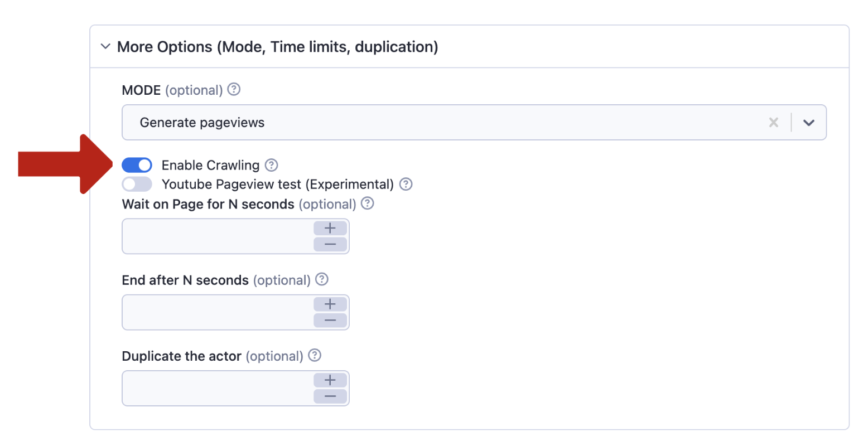
Task: Decrement End after N seconds value
Action: [330, 321]
